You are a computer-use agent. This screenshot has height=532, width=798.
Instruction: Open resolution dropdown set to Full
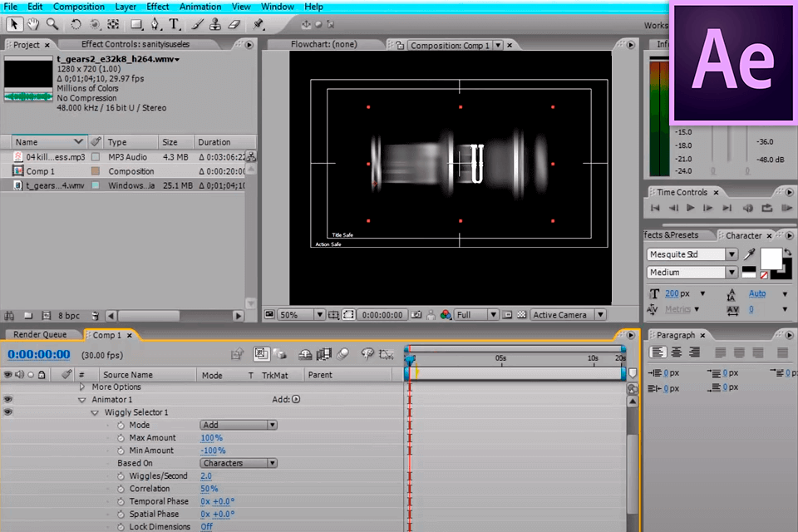(x=476, y=315)
